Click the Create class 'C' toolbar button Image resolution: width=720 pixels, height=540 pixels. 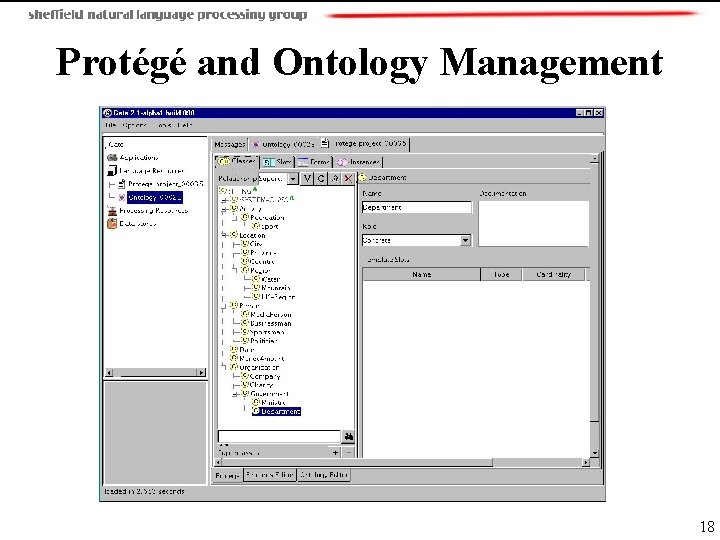[321, 178]
